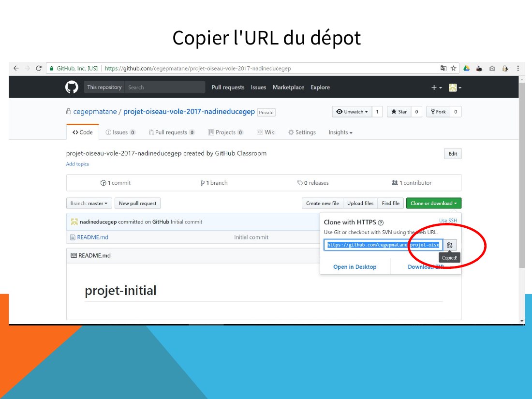
Task: Click Find file button
Action: pyautogui.click(x=390, y=203)
